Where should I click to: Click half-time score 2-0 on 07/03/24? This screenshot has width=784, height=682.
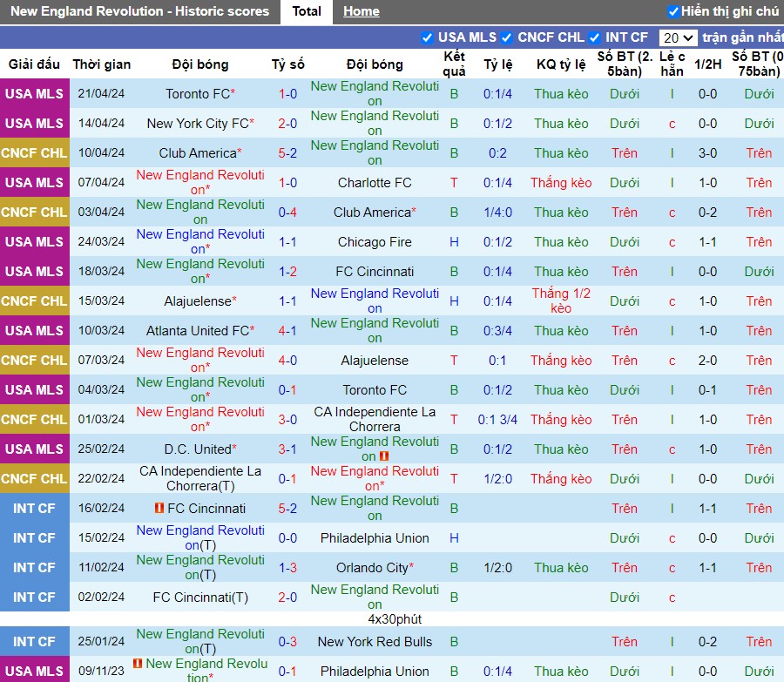coord(707,360)
